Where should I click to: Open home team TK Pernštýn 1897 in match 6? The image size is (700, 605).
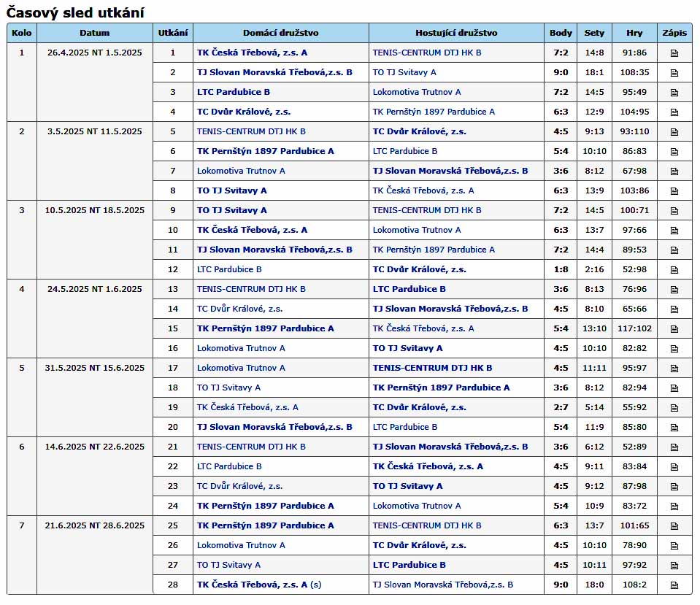tap(266, 151)
